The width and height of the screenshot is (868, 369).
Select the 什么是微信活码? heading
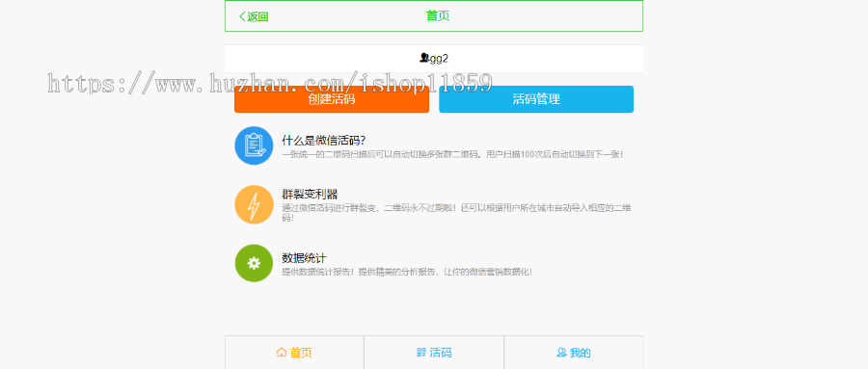coord(323,141)
